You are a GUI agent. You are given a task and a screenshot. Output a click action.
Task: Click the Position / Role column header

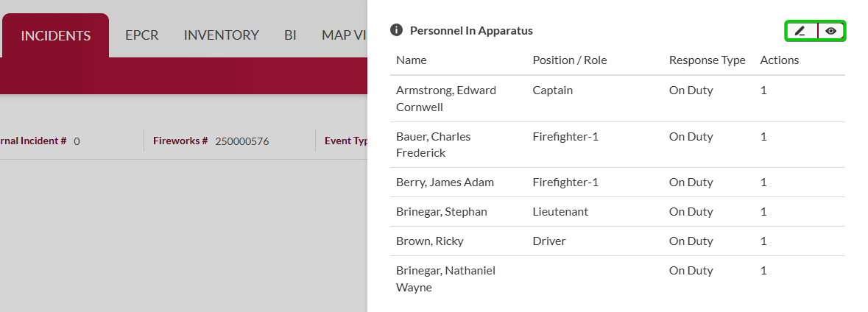coord(569,60)
